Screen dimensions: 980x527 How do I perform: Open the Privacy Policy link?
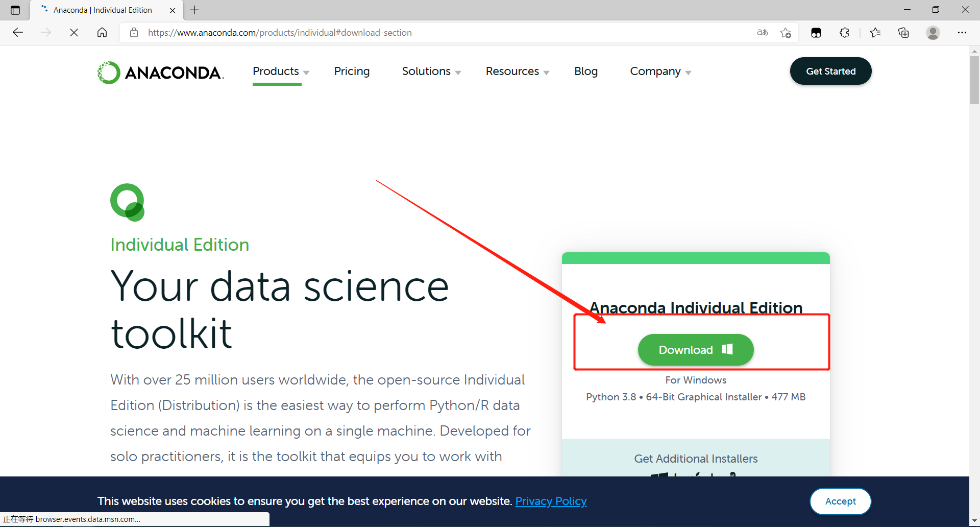551,501
